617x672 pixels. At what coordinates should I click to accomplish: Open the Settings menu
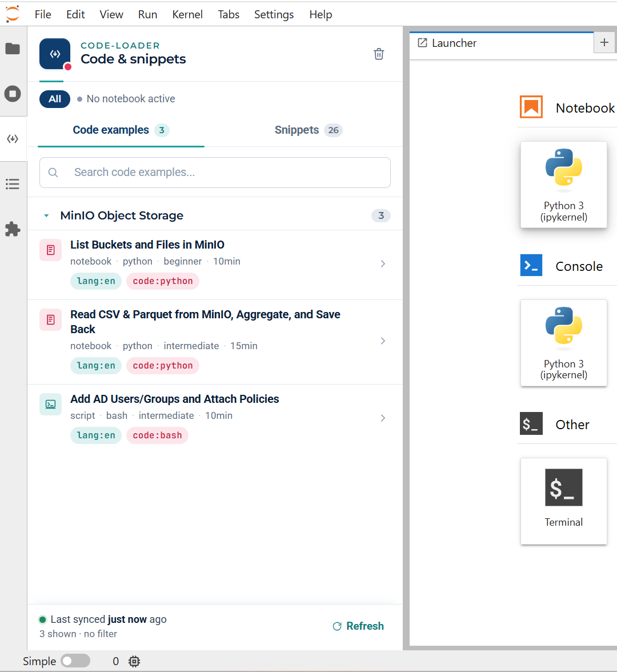(274, 15)
